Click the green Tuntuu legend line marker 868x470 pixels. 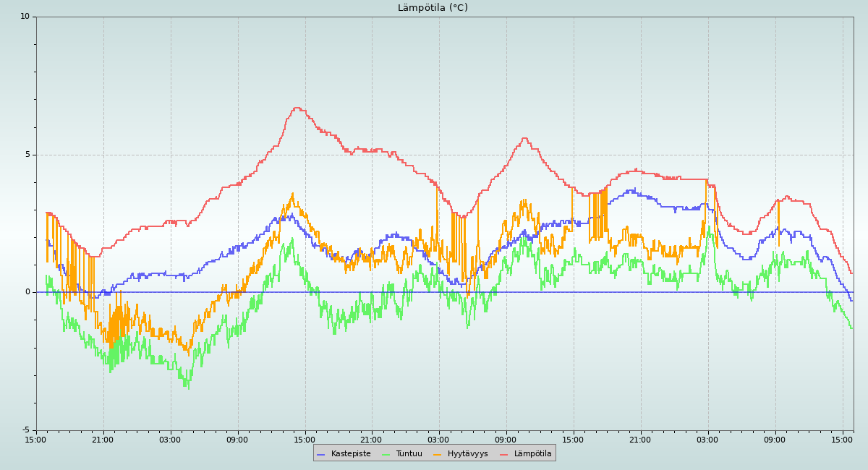tap(386, 454)
